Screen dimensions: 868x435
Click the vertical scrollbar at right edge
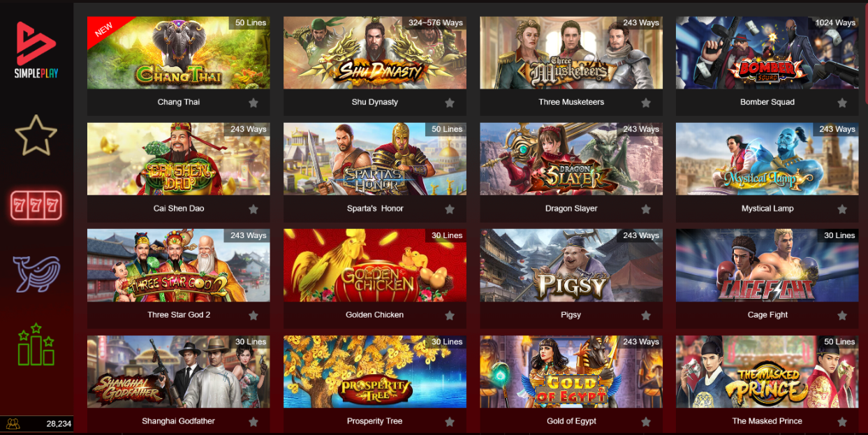click(865, 52)
